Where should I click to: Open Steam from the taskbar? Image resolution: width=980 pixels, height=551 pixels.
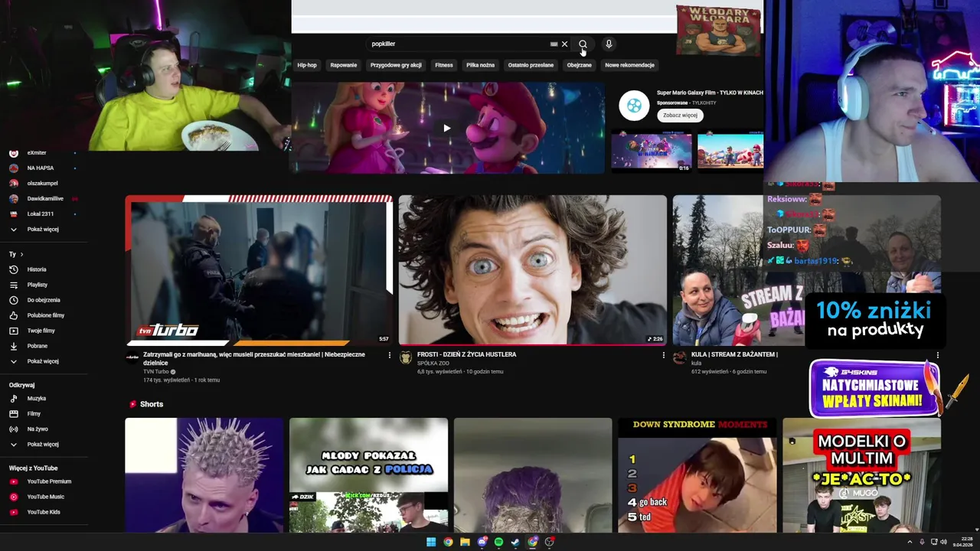coord(515,542)
